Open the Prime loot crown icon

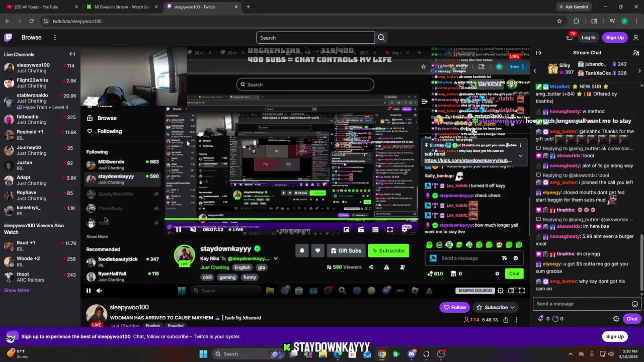tap(570, 38)
